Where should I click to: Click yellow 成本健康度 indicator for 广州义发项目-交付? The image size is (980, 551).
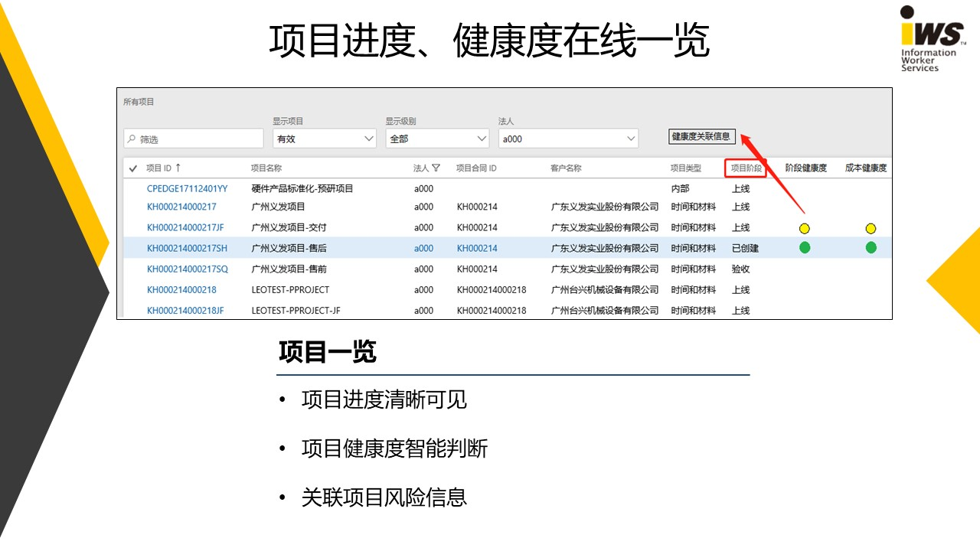click(x=871, y=228)
